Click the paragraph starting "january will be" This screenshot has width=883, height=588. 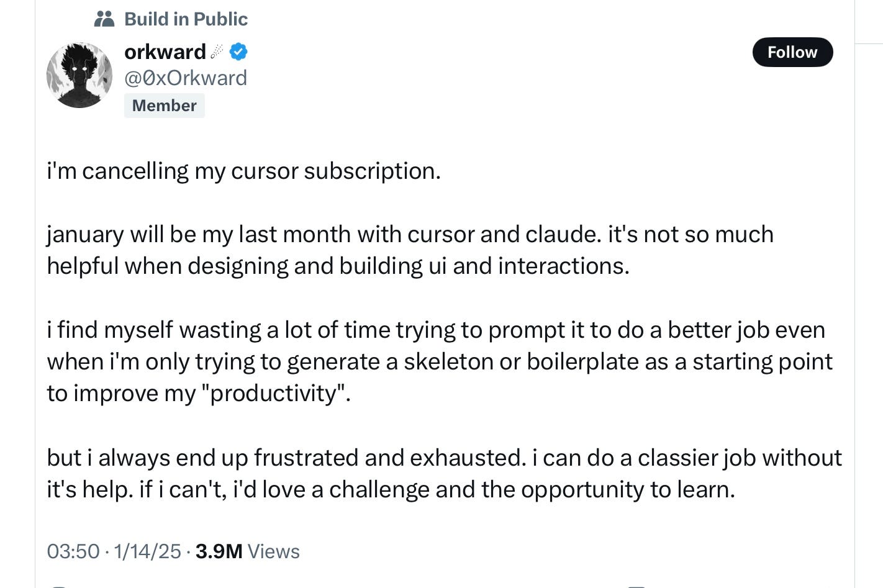click(410, 250)
